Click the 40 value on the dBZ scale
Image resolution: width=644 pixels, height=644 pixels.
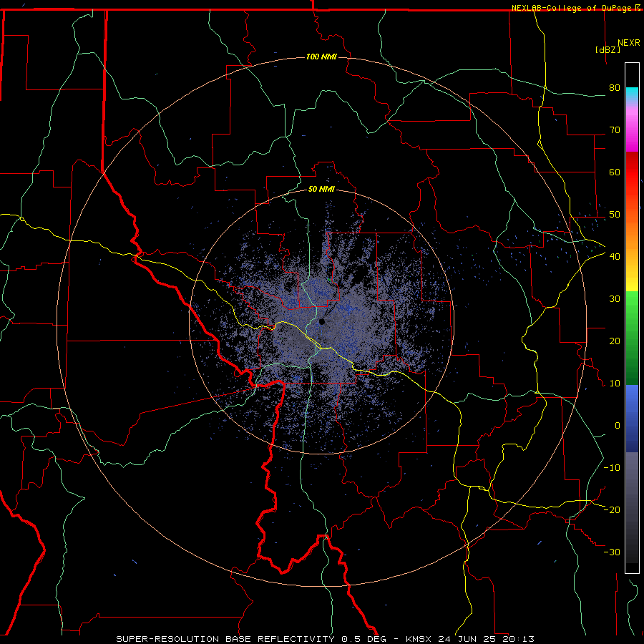point(615,256)
